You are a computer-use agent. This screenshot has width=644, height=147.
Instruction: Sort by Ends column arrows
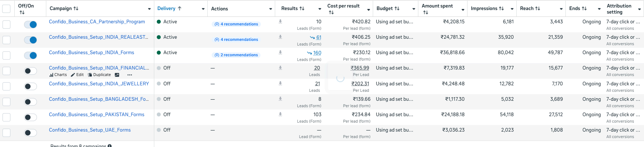[x=584, y=9]
